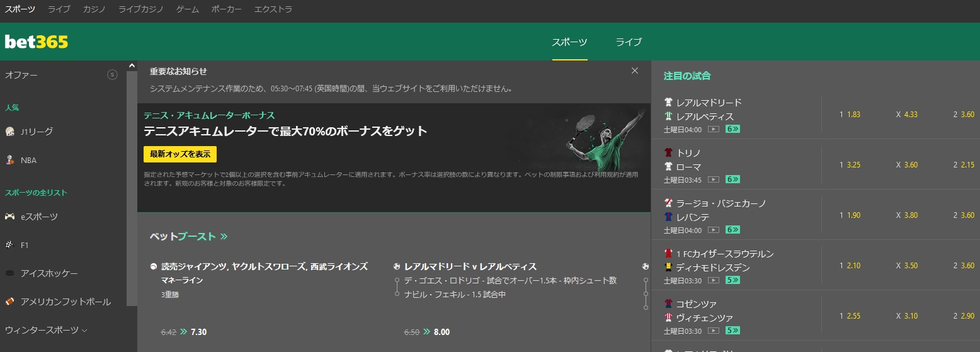
Task: Click the American football icon
Action: coord(9,302)
